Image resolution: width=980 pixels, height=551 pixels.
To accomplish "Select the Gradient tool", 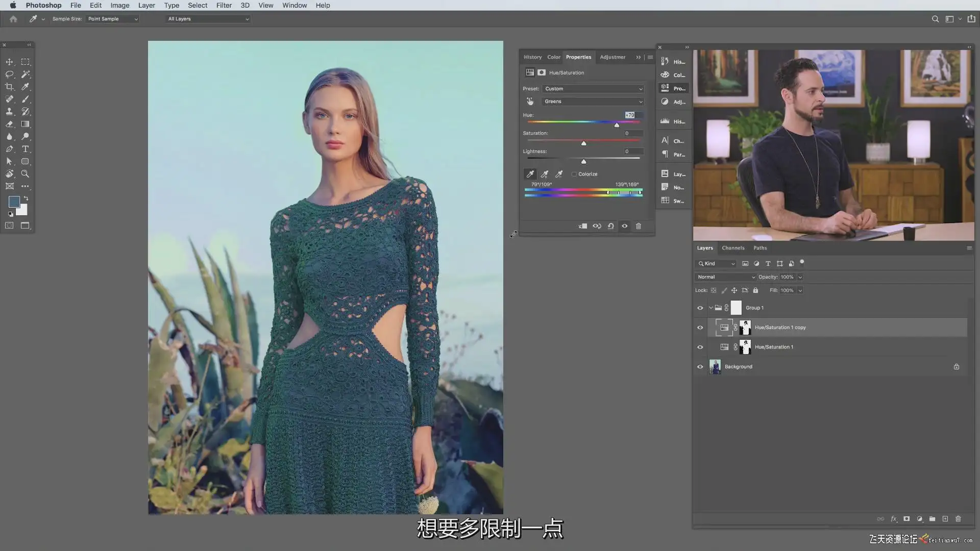I will (x=25, y=124).
